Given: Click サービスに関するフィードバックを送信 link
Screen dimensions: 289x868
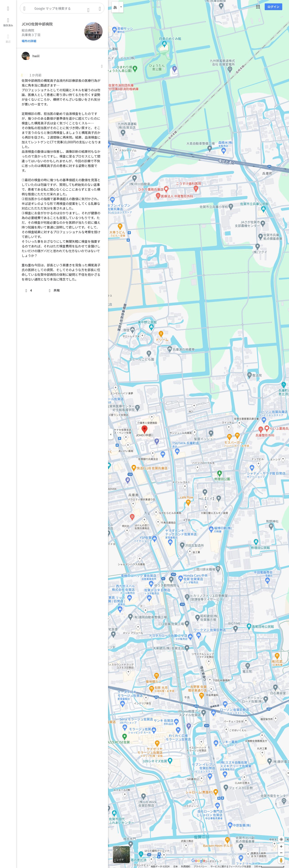Looking at the screenshot, I should click(230, 866).
